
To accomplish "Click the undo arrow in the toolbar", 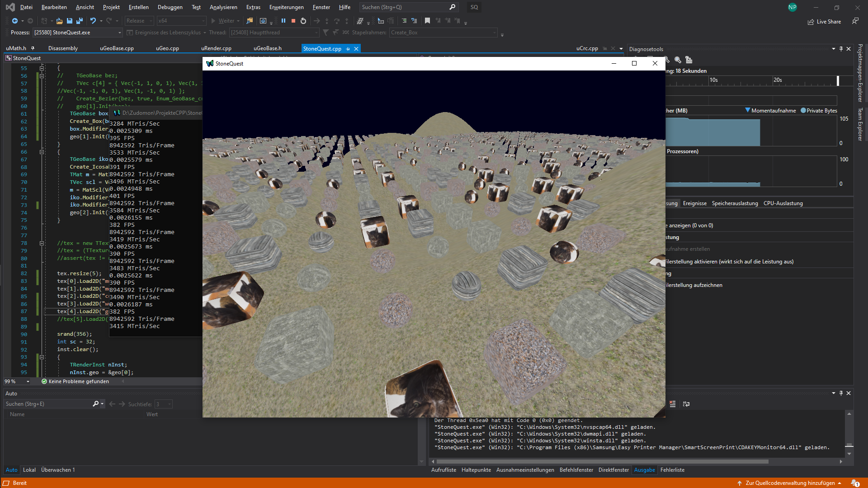I will tap(93, 21).
